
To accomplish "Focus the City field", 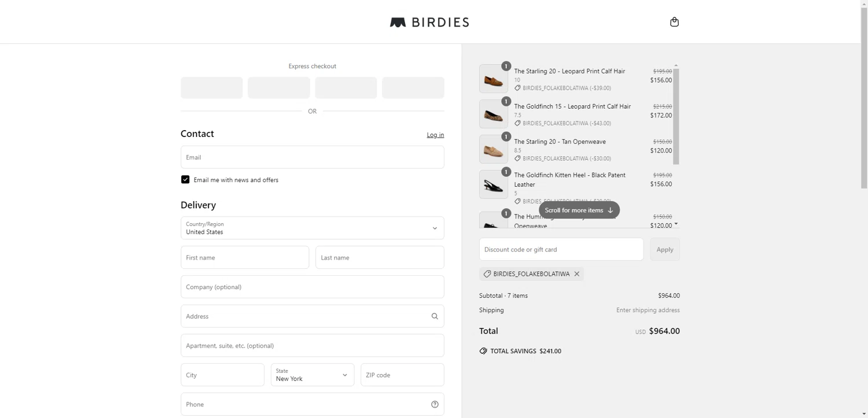I will [x=222, y=375].
